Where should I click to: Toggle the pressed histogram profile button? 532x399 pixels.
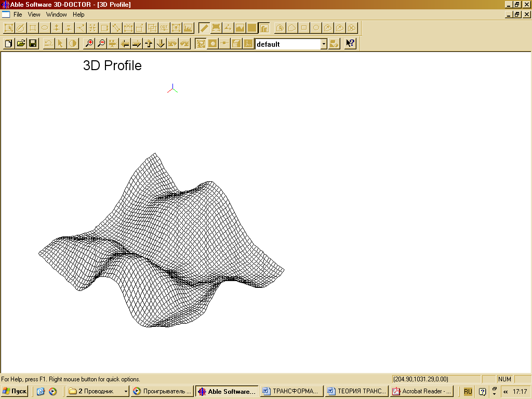tap(264, 28)
